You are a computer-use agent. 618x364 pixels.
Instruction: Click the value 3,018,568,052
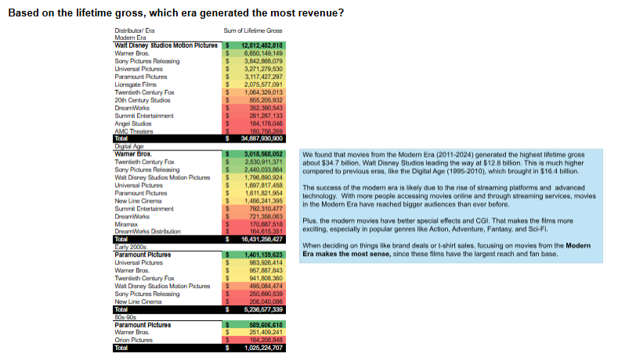(263, 154)
